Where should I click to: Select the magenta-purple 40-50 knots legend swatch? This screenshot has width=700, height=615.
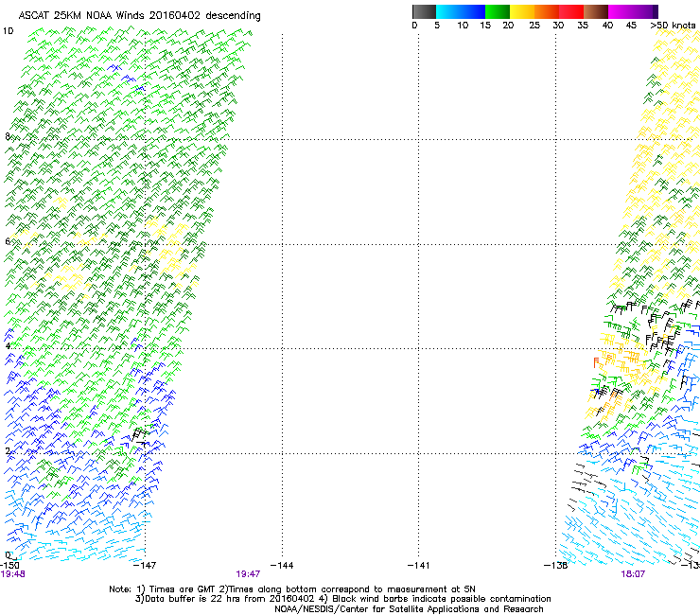633,11
